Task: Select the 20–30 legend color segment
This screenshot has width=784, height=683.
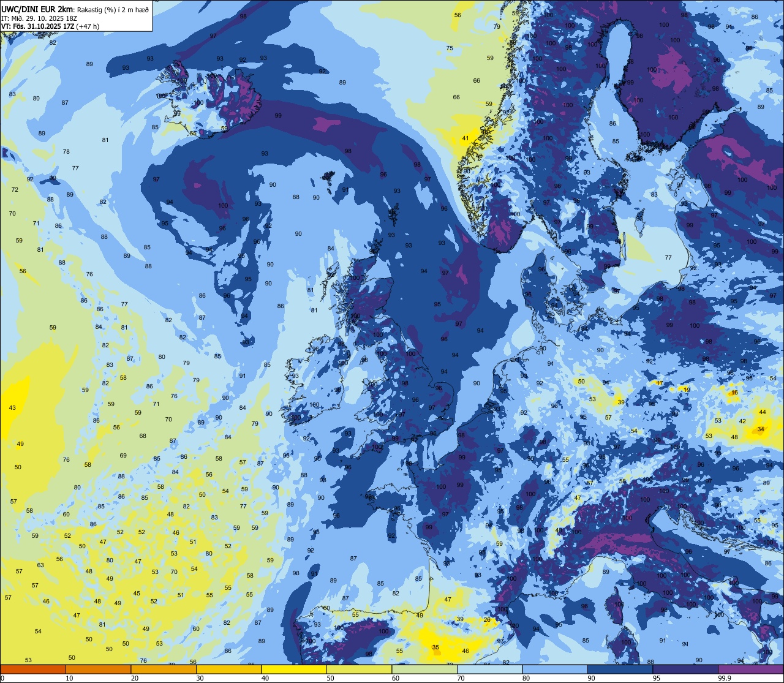Action: pos(163,670)
